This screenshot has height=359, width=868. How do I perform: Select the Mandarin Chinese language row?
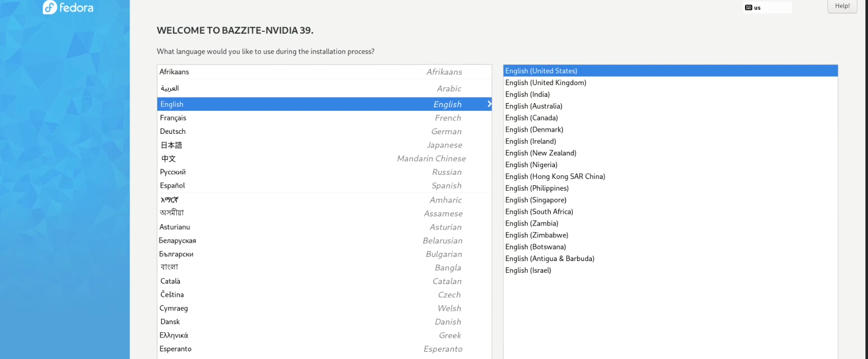(x=324, y=158)
